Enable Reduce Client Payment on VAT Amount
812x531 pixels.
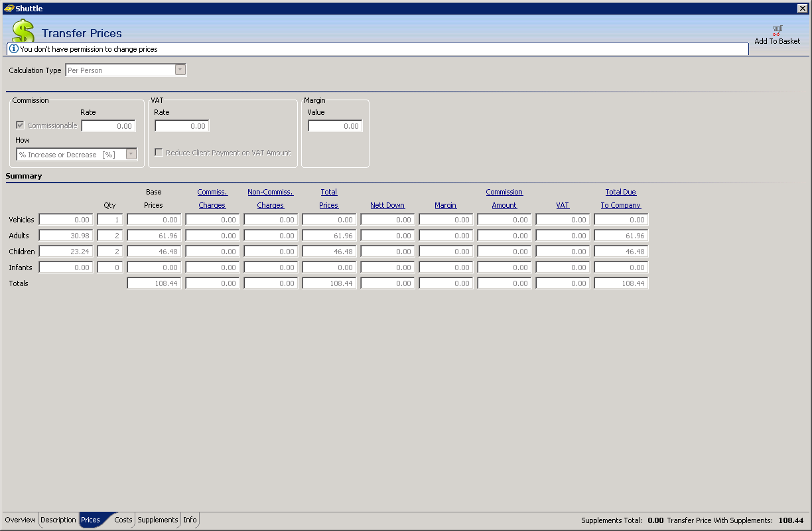(x=159, y=153)
